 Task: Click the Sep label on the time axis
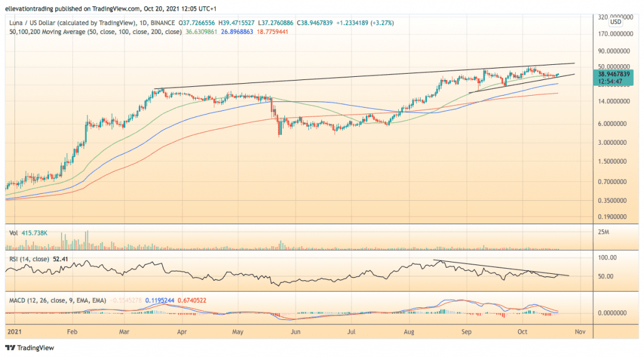coord(466,331)
